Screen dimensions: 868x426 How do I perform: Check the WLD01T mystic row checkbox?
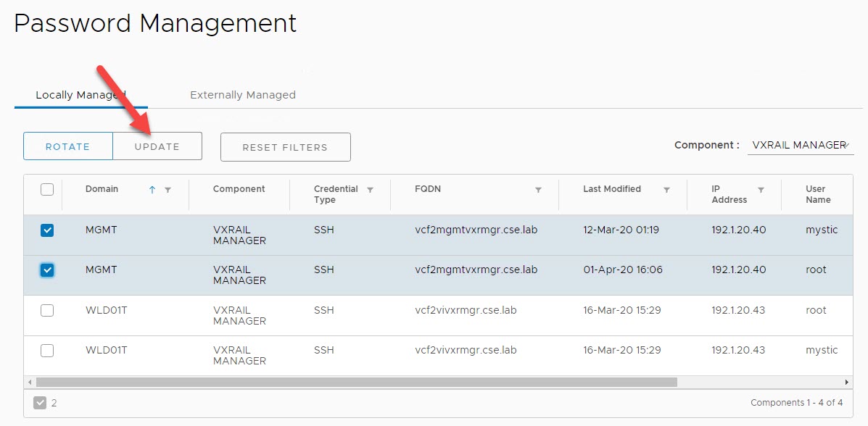tap(47, 351)
